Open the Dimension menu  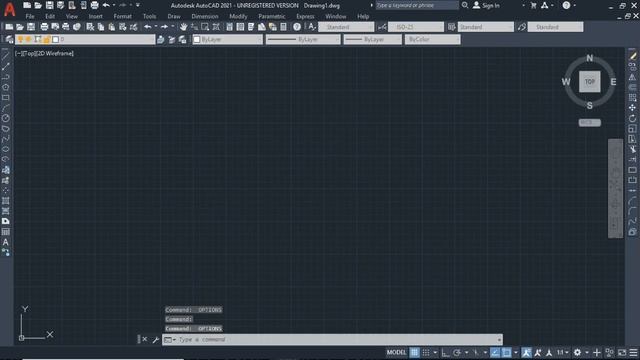tap(204, 16)
